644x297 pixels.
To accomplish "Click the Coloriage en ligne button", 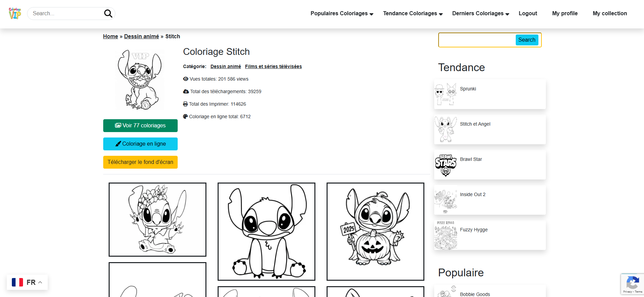I will [x=140, y=144].
